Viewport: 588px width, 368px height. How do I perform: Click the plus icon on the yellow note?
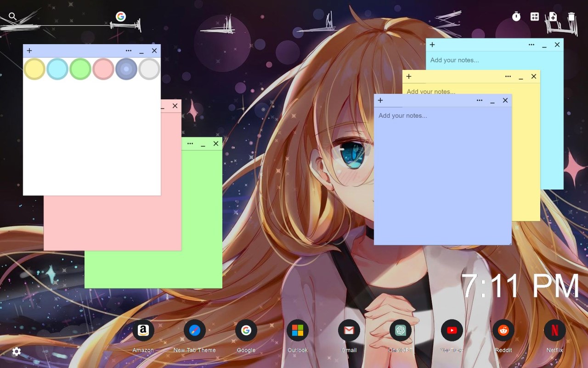(x=409, y=76)
